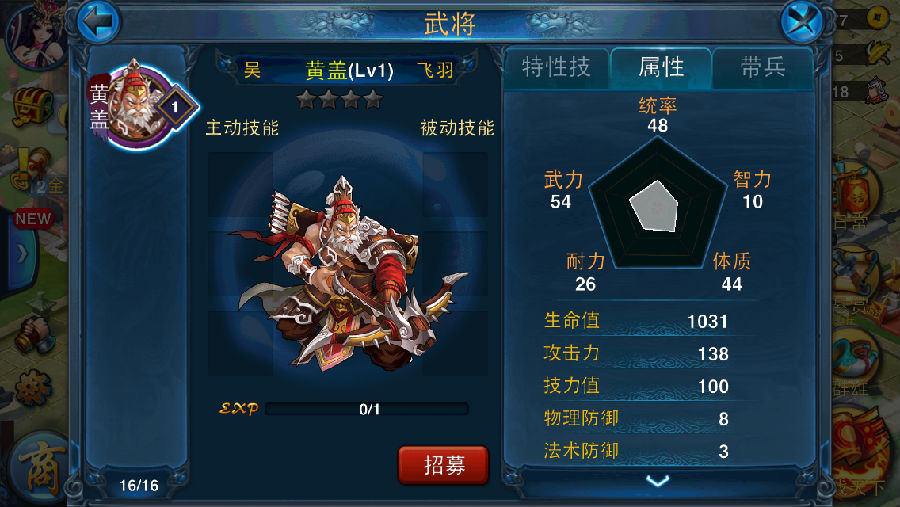
Task: Tap the attribute pentagon radar chart
Action: 657,204
